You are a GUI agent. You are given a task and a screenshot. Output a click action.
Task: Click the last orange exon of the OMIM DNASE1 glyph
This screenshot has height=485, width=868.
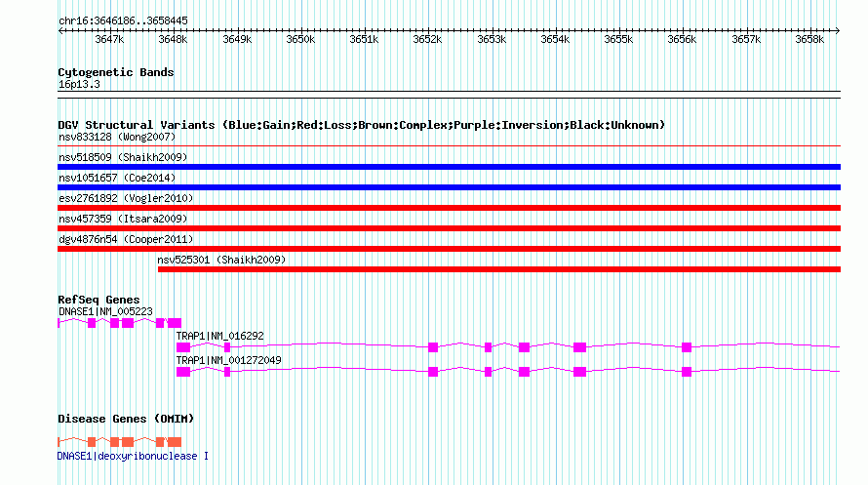tap(175, 442)
